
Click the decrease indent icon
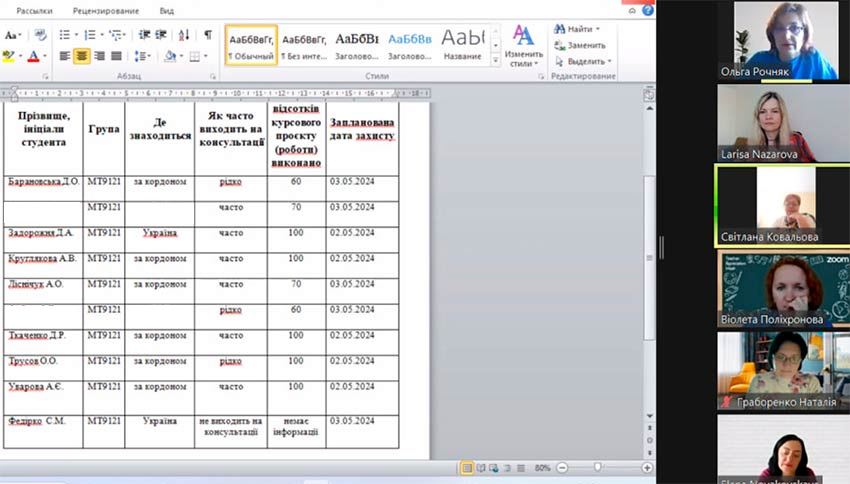click(x=144, y=35)
